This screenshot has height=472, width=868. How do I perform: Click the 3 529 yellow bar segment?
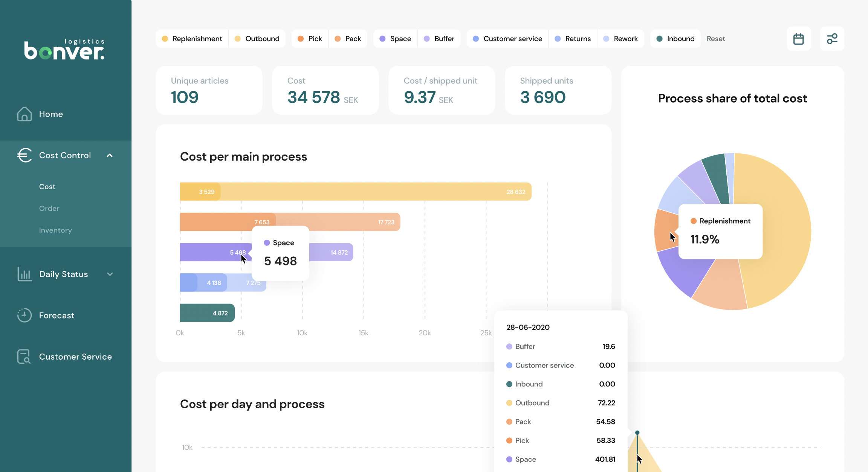point(200,192)
